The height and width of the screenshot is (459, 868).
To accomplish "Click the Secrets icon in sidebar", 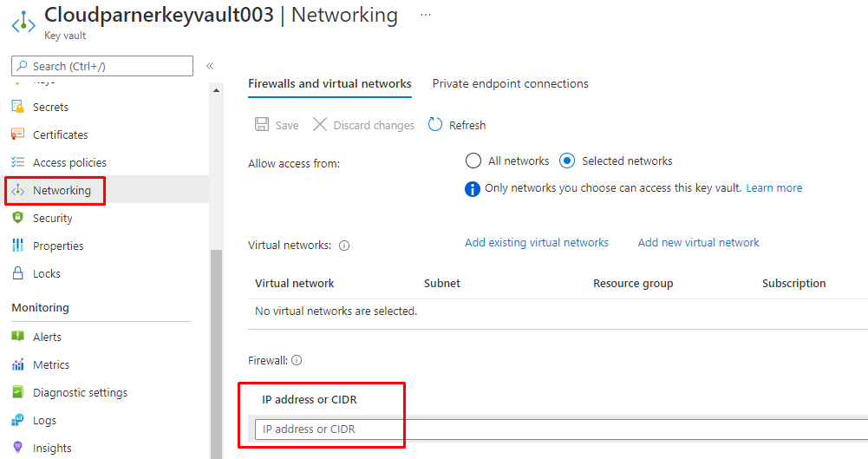I will (x=17, y=107).
